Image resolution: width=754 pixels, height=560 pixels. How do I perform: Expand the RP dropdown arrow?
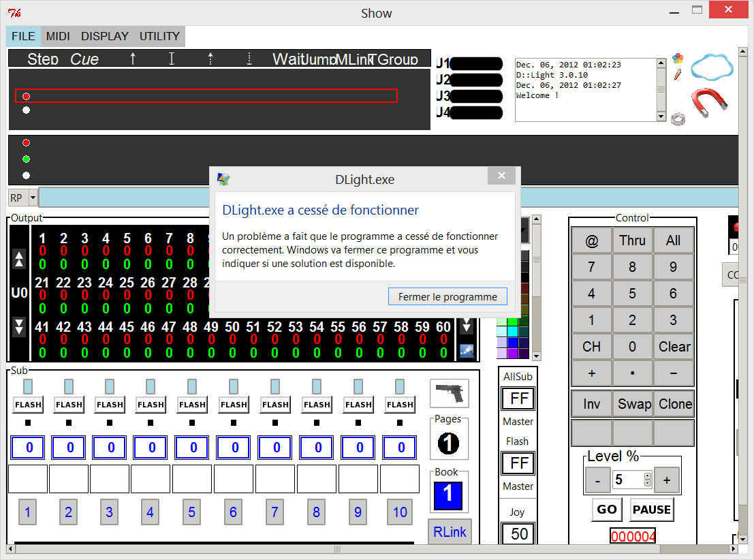pyautogui.click(x=33, y=198)
